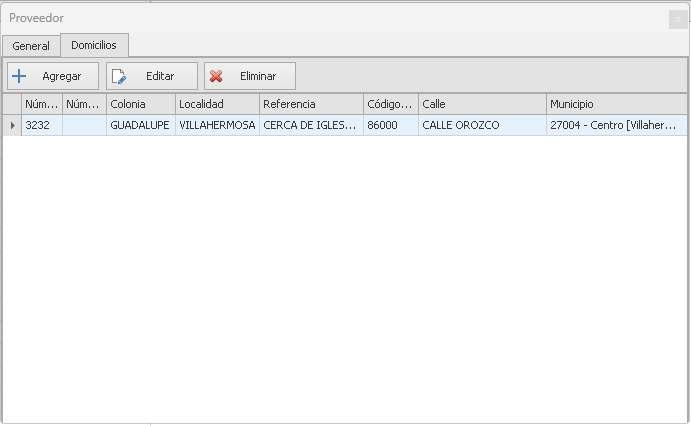
Task: Select the CALLE OROZCO cell
Action: pos(481,126)
